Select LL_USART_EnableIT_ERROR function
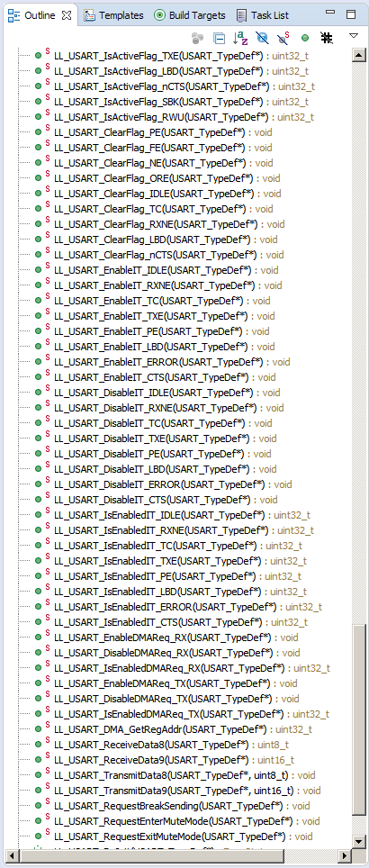This screenshot has width=369, height=868. pyautogui.click(x=172, y=362)
